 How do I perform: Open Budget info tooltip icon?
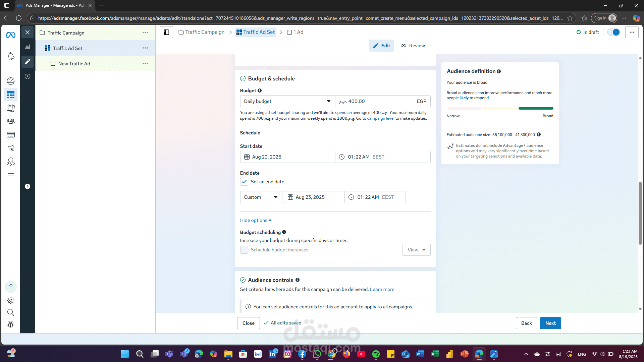(x=260, y=90)
